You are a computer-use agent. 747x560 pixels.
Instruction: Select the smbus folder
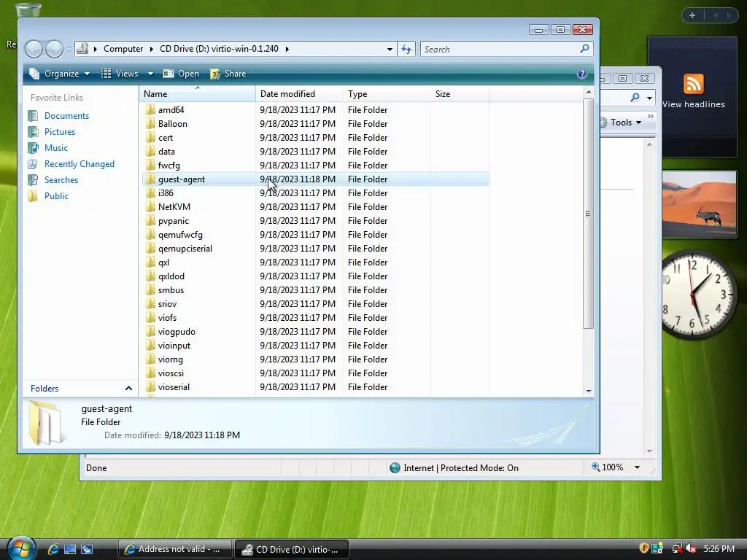pyautogui.click(x=171, y=290)
